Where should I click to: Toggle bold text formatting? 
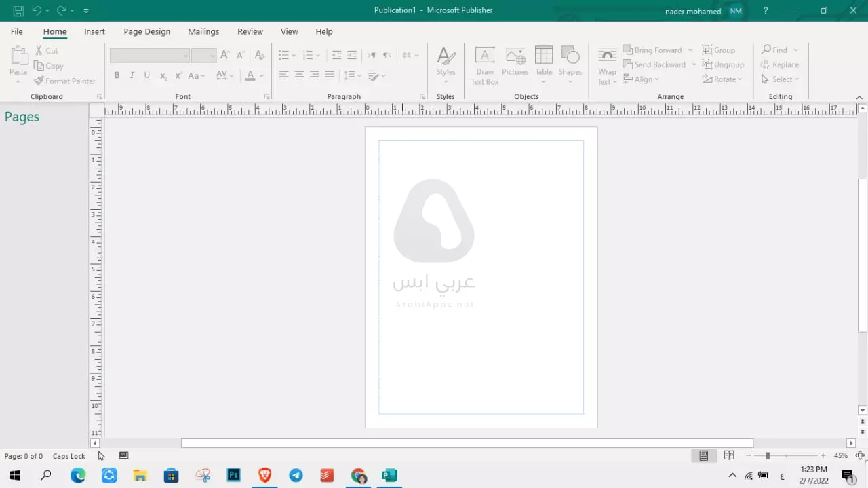pyautogui.click(x=117, y=75)
